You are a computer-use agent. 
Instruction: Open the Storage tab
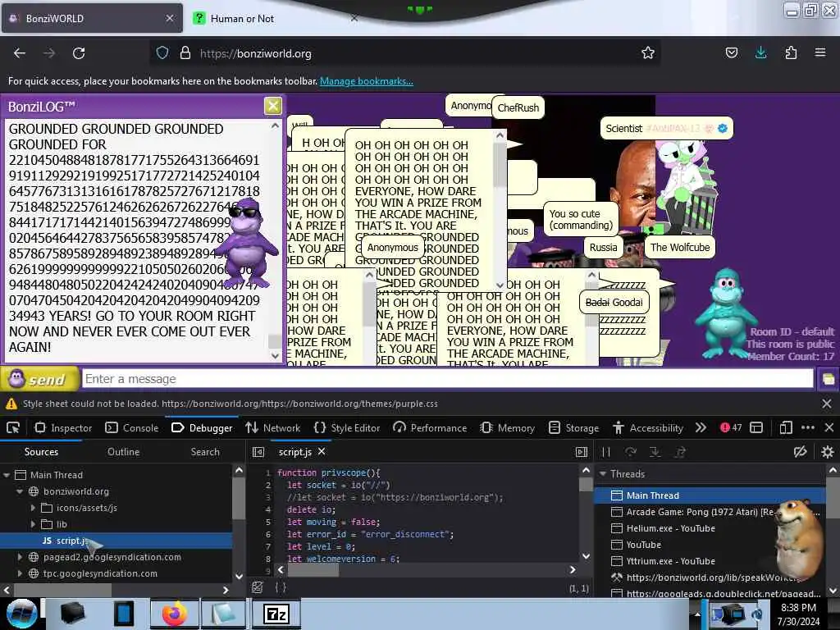tap(573, 427)
